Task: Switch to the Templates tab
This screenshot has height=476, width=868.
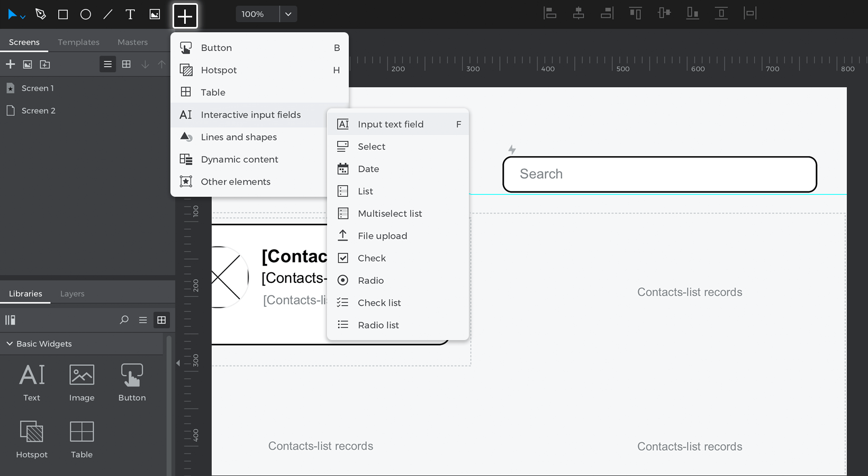Action: (78, 42)
